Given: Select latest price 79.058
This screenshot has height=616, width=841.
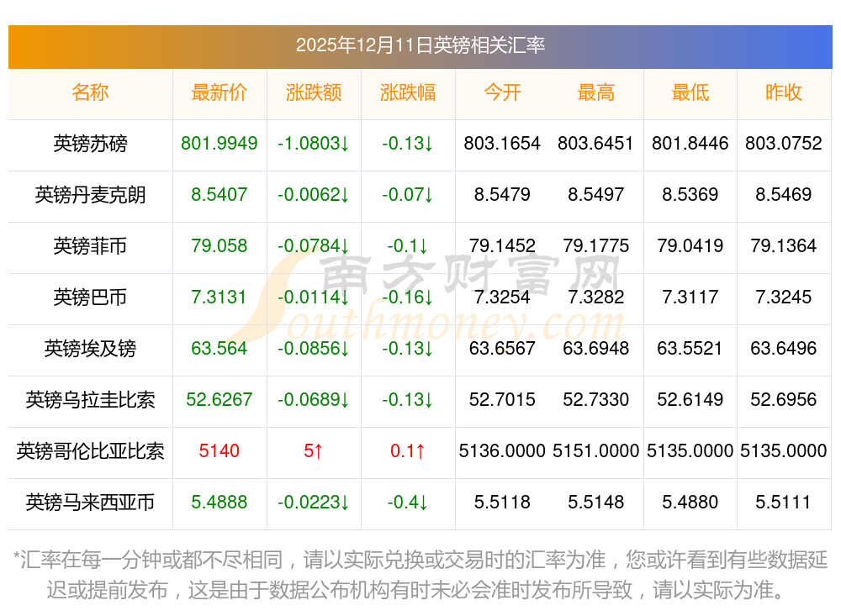Looking at the screenshot, I should (x=219, y=246).
